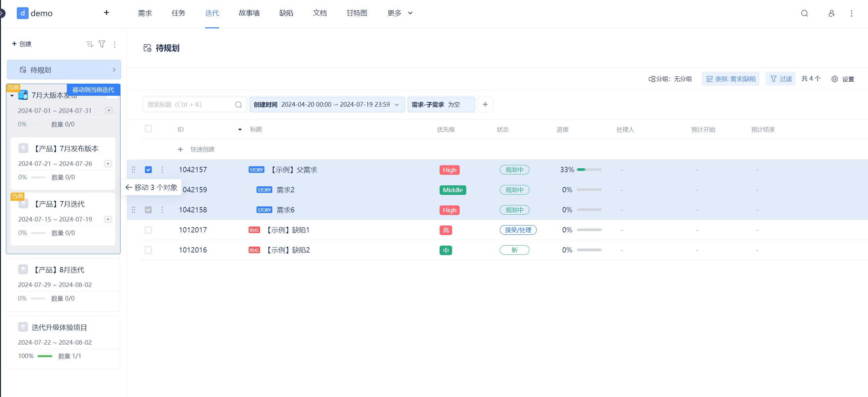The image size is (868, 397).
Task: Click High priority badge of 需求6
Action: point(449,210)
